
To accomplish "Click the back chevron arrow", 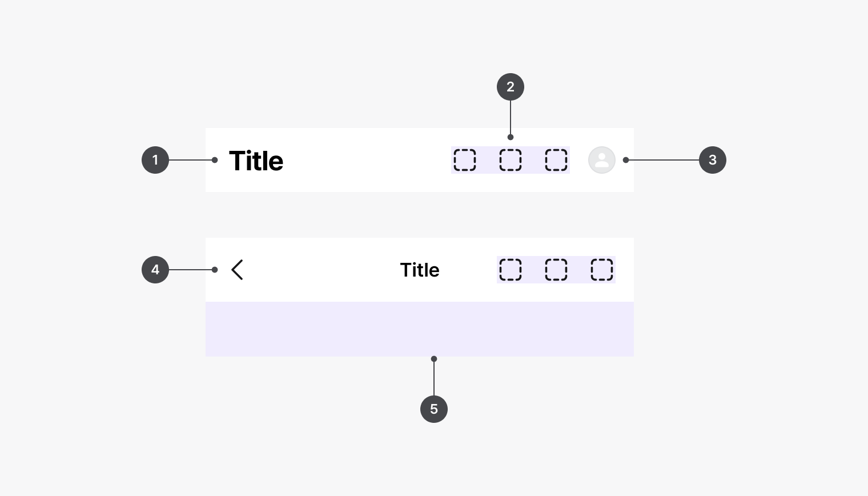I will [x=237, y=270].
